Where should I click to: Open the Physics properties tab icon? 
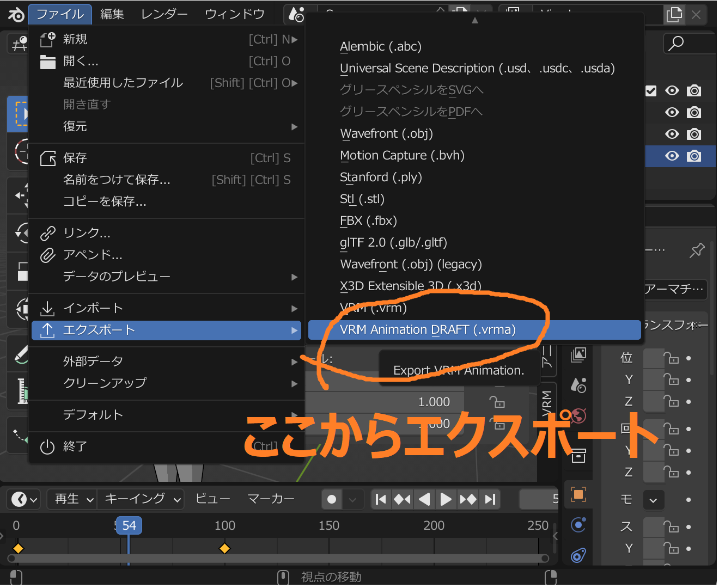click(578, 525)
